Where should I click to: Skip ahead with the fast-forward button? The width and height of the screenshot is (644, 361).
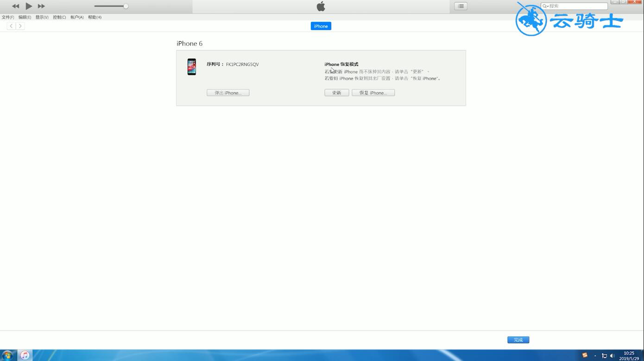click(x=41, y=6)
